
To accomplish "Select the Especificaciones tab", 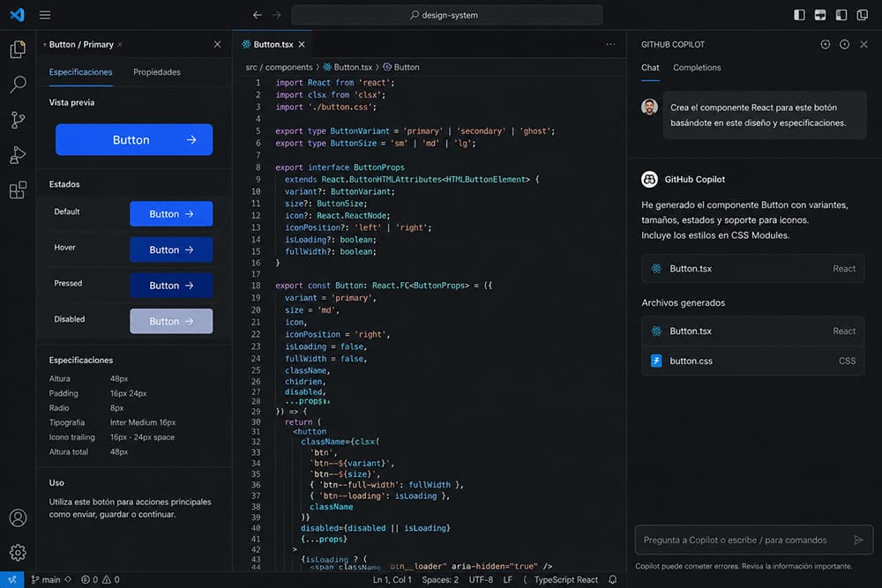I will click(80, 72).
